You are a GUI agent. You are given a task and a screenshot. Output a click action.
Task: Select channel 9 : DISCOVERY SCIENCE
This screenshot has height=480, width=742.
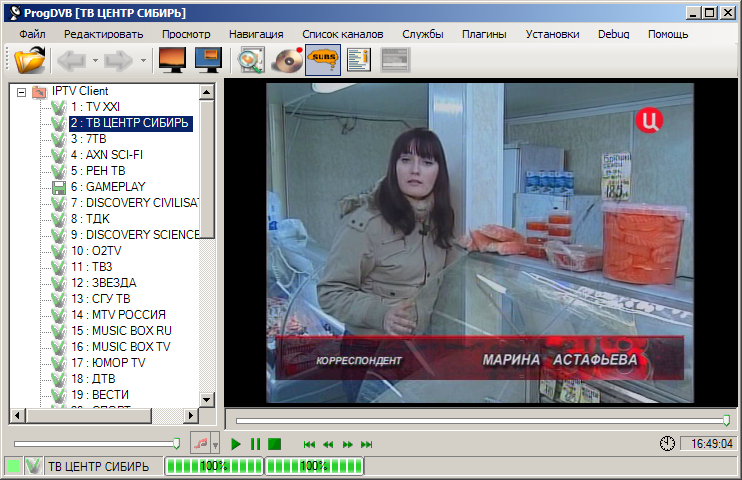tap(135, 235)
